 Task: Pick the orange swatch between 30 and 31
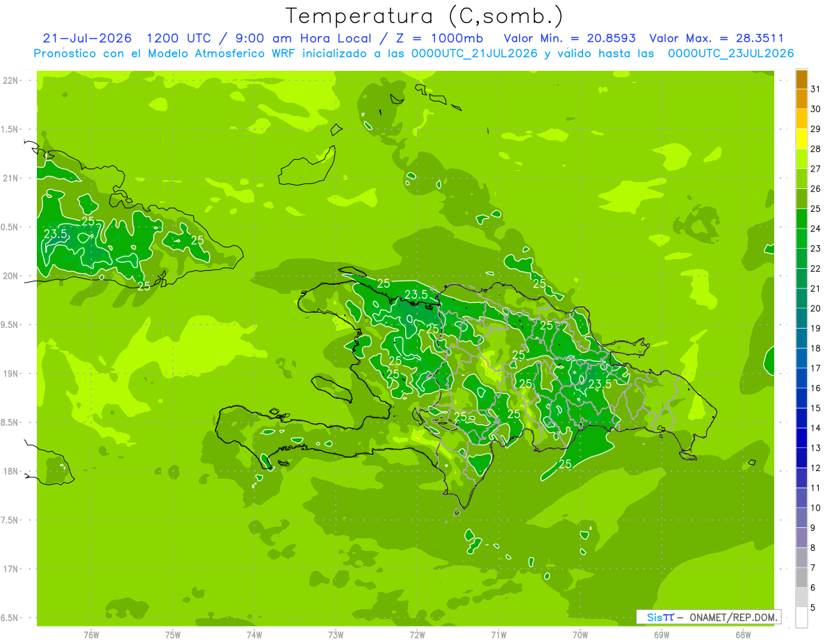[801, 99]
